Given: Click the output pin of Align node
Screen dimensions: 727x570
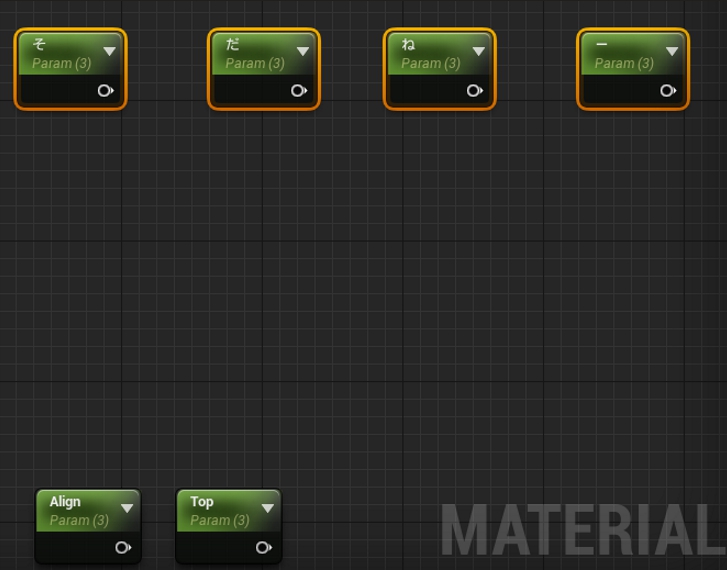Looking at the screenshot, I should click(x=123, y=548).
